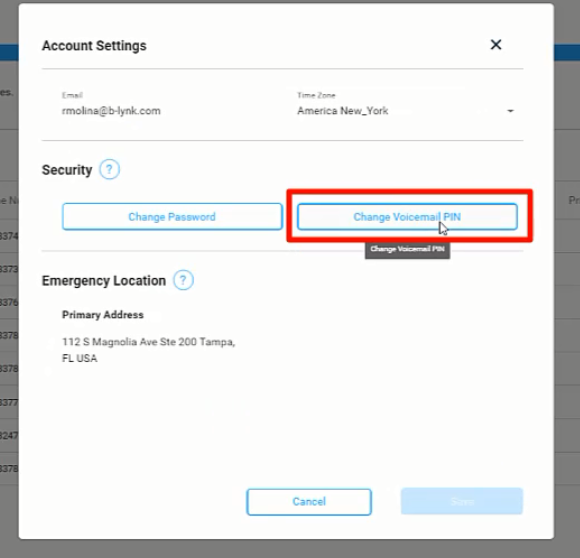Cancel the account settings changes

[309, 502]
